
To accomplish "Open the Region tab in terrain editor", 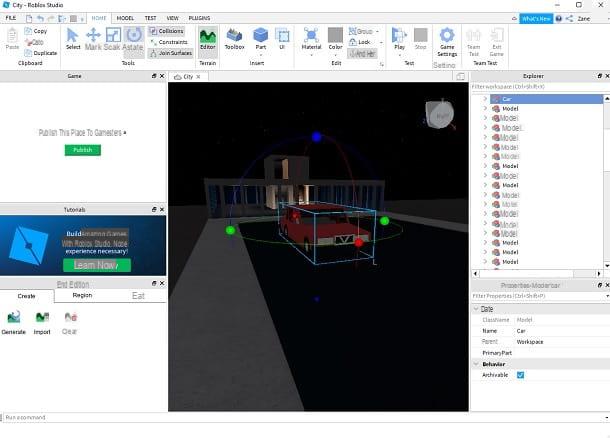I will 82,296.
